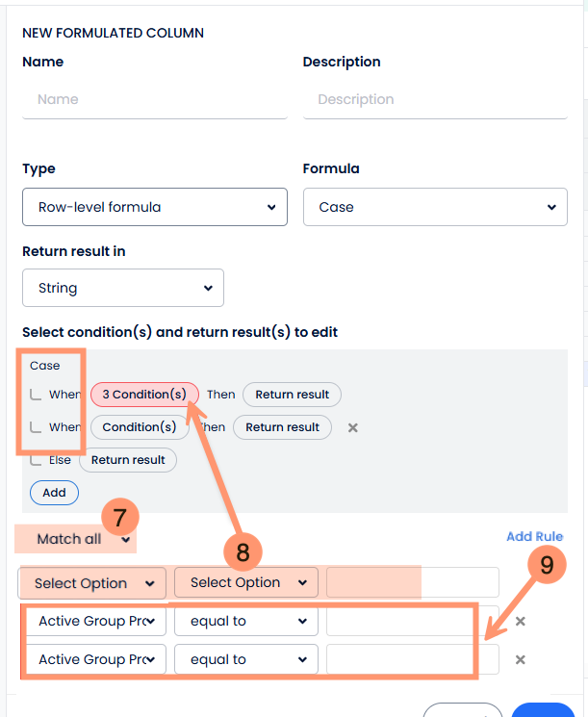This screenshot has height=717, width=588.
Task: Open the Match all dropdown
Action: coord(82,539)
